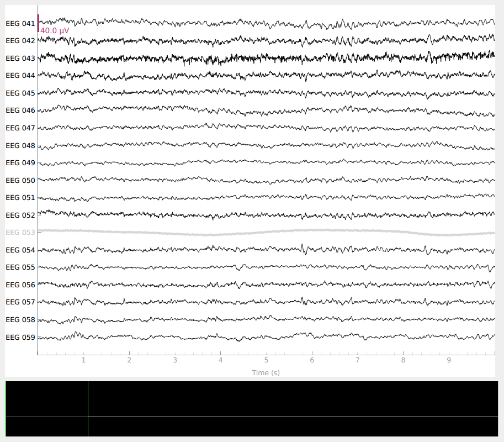Image resolution: width=504 pixels, height=442 pixels.
Task: Click the 9 second tick on time axis
Action: coord(449,360)
